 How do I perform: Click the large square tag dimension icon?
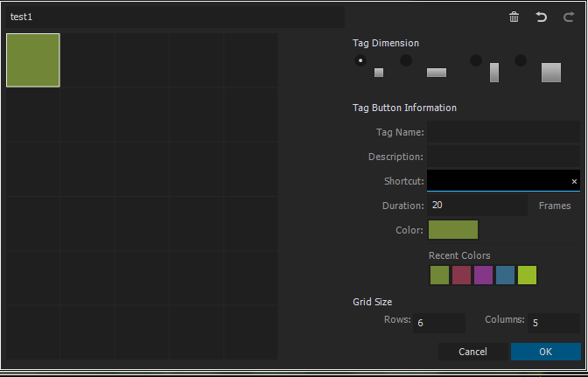(x=551, y=73)
